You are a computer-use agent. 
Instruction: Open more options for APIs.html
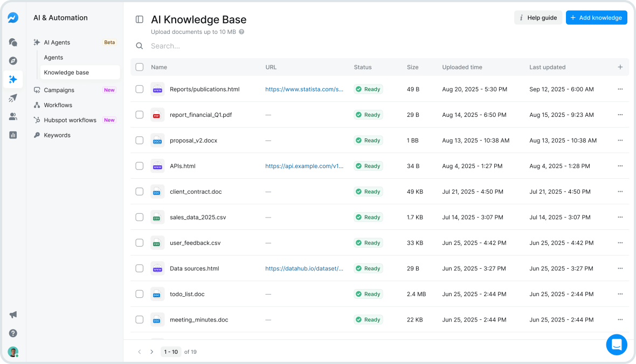click(x=620, y=166)
